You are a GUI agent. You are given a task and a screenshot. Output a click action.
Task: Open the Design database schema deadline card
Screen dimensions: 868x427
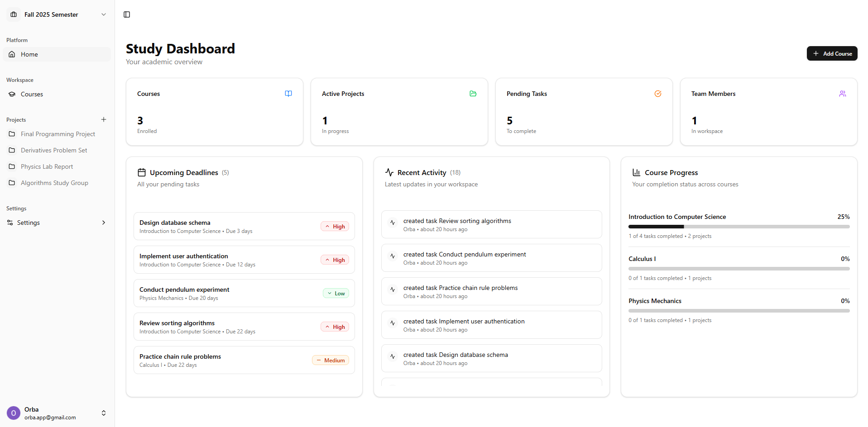tap(244, 226)
